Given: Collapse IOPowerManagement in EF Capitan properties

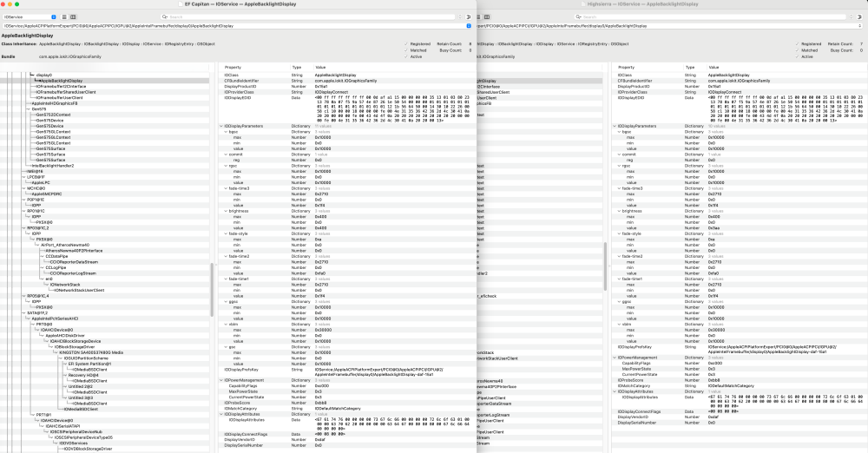Looking at the screenshot, I should coord(222,380).
